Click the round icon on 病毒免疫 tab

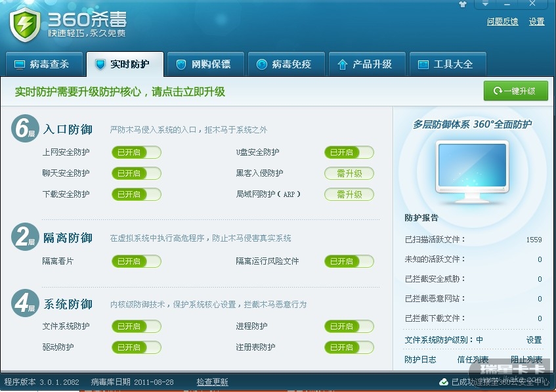coord(262,64)
